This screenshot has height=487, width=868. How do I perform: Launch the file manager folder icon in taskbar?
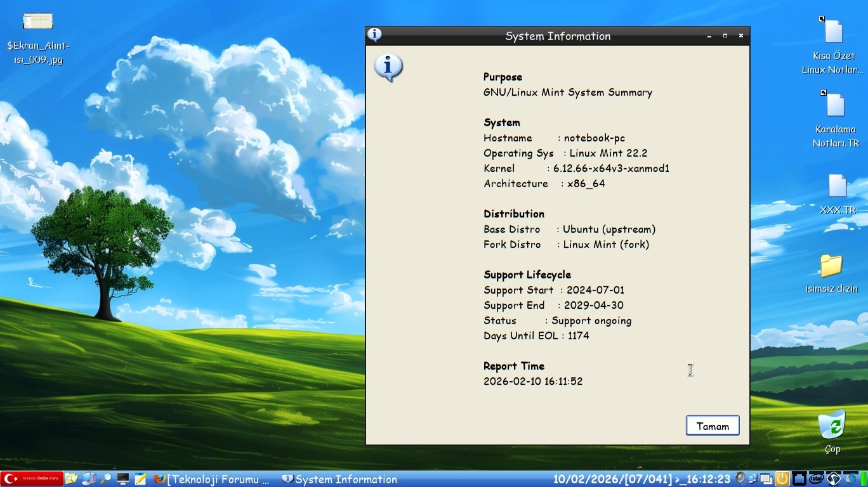[71, 479]
